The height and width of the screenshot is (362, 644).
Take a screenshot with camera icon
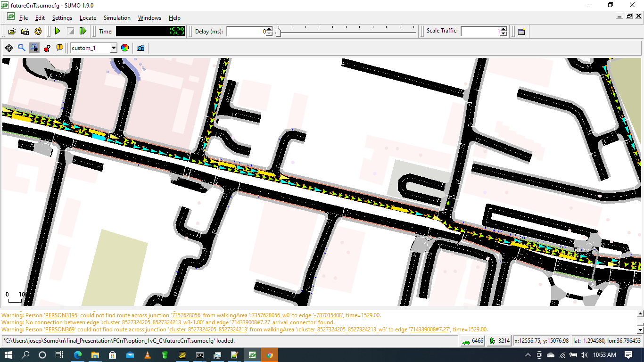point(140,48)
